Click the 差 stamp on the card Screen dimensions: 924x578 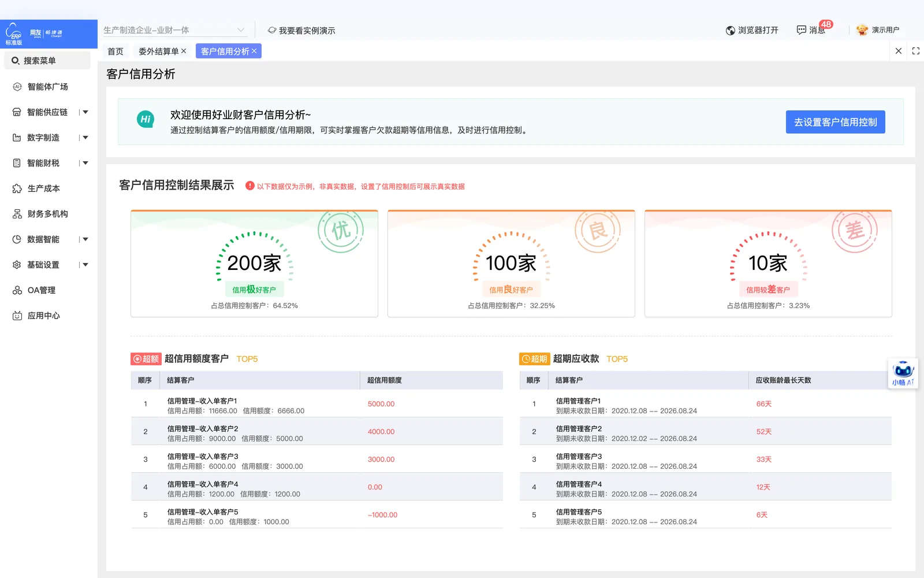point(855,230)
